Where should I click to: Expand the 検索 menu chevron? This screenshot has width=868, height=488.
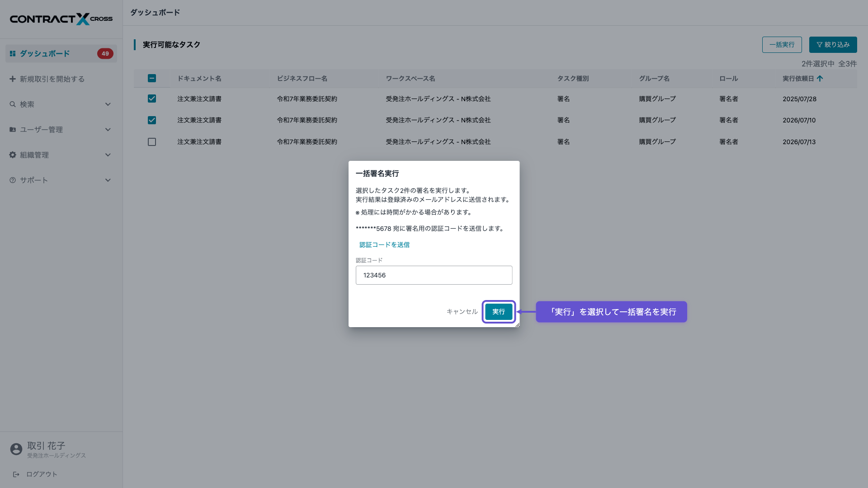108,104
